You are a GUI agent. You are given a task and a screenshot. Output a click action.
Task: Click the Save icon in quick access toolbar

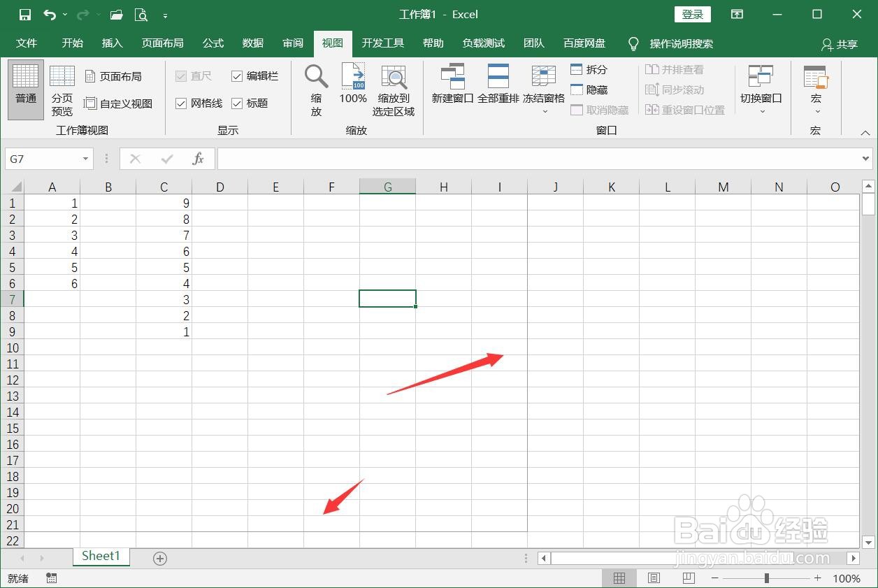tap(24, 14)
